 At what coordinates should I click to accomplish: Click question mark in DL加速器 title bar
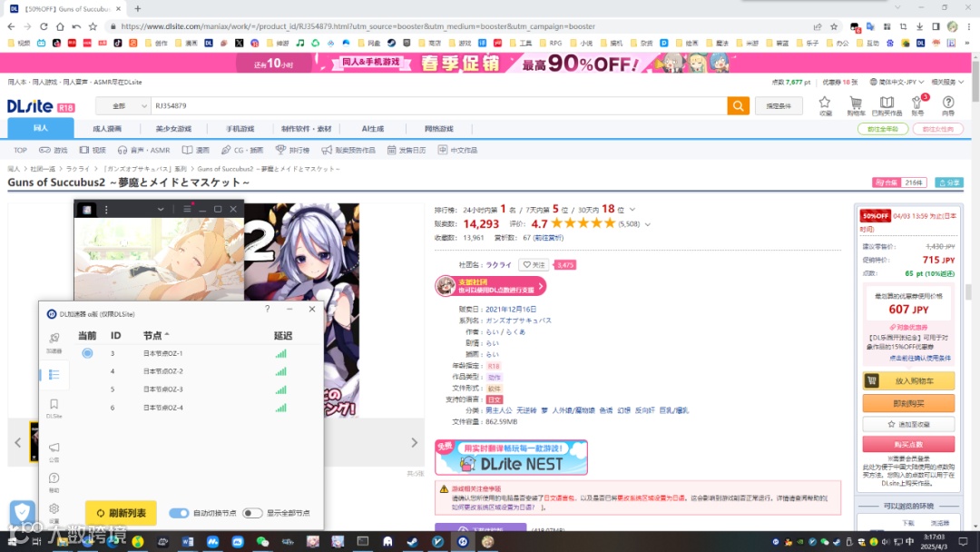[x=268, y=309]
